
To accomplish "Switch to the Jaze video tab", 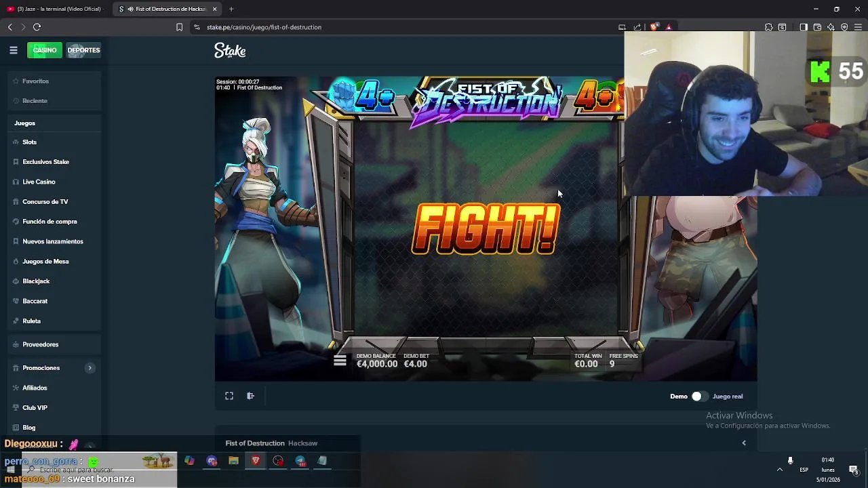I will [x=56, y=9].
